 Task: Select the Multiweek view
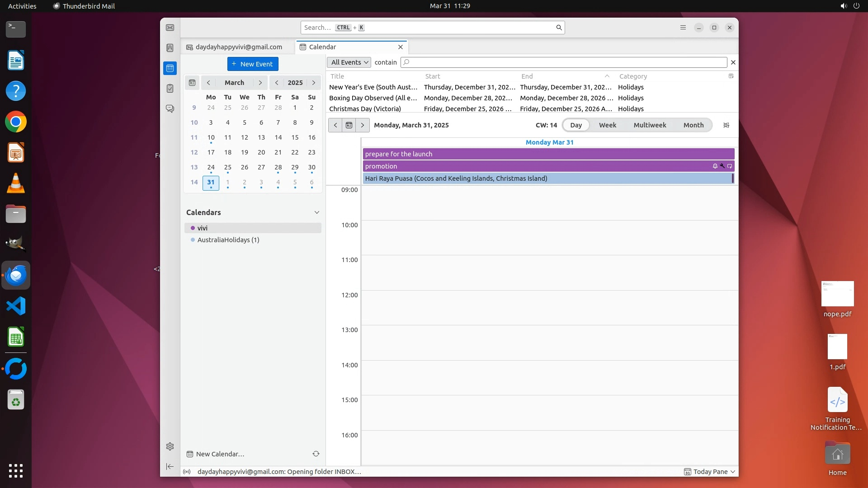[x=650, y=125]
